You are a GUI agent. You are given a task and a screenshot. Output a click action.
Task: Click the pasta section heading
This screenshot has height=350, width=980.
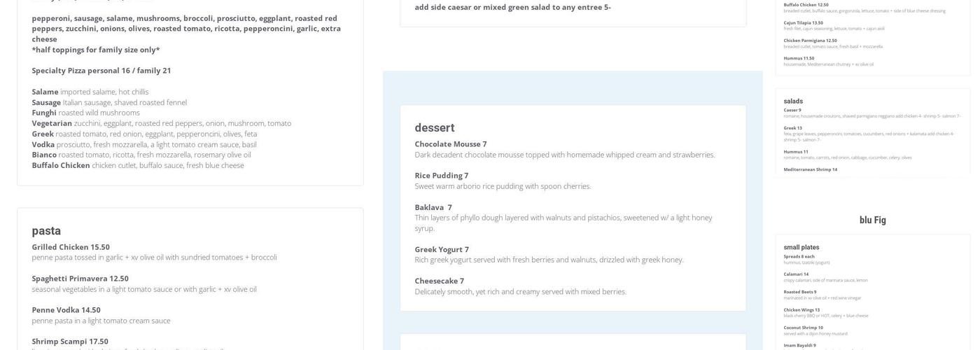(x=46, y=231)
